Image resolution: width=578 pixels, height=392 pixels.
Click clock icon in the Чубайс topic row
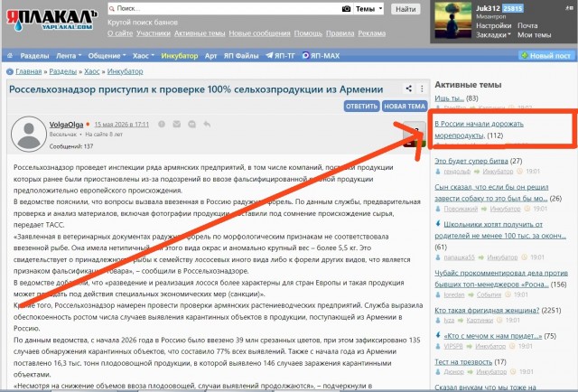point(508,294)
